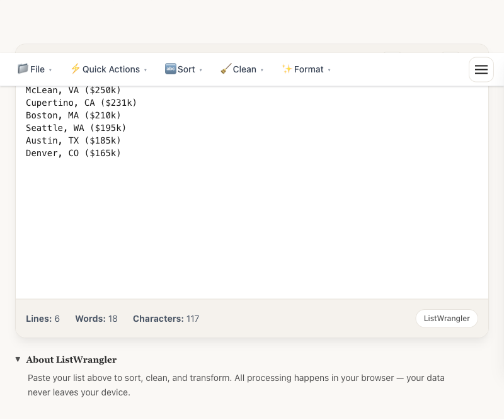Click the folder icon beside File
Image resolution: width=504 pixels, height=420 pixels.
click(23, 69)
